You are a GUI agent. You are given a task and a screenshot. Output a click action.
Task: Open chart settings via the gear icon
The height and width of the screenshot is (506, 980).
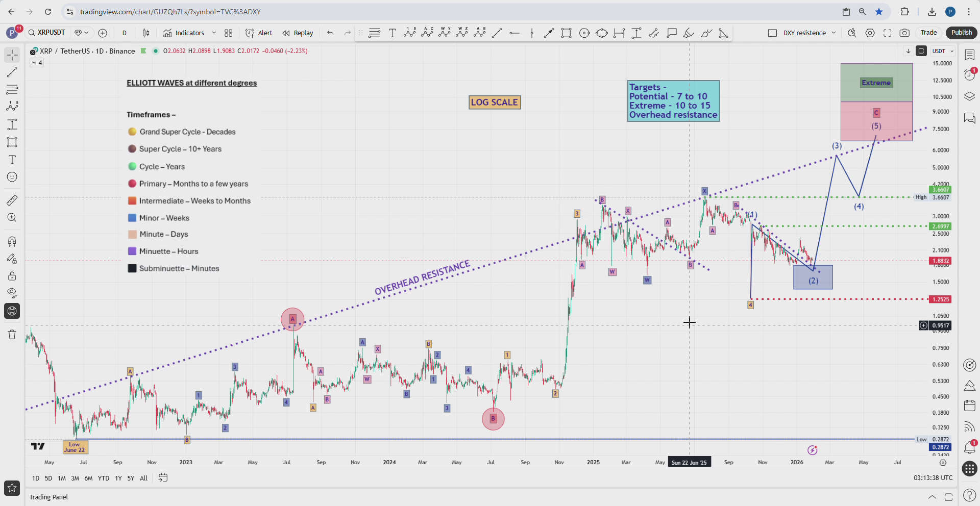[x=870, y=33]
